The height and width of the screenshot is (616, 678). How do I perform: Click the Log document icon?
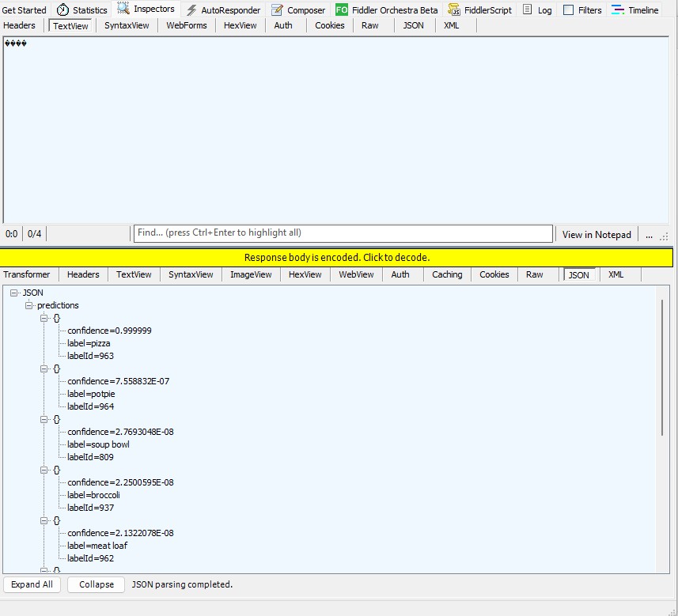(527, 10)
